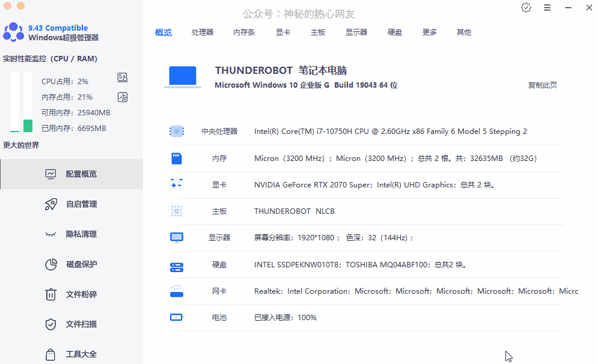Switch to the 处理器 tab

pos(203,32)
